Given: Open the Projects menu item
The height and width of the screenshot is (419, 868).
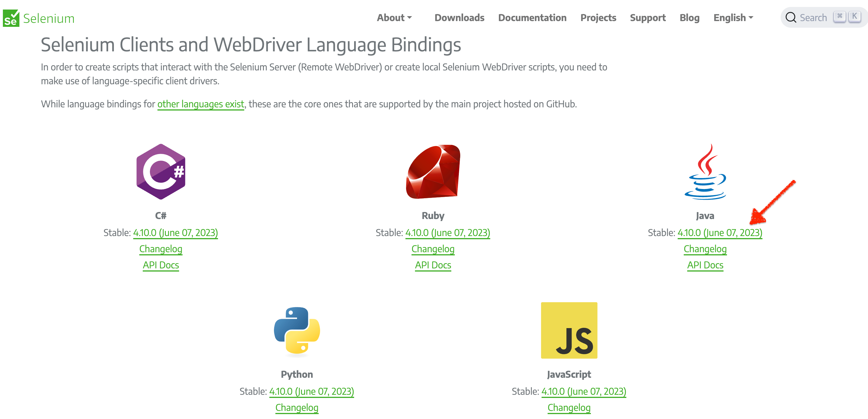Looking at the screenshot, I should [598, 18].
